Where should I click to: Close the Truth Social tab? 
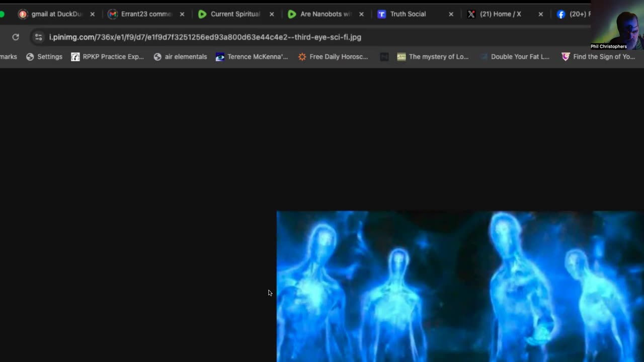[x=451, y=14]
